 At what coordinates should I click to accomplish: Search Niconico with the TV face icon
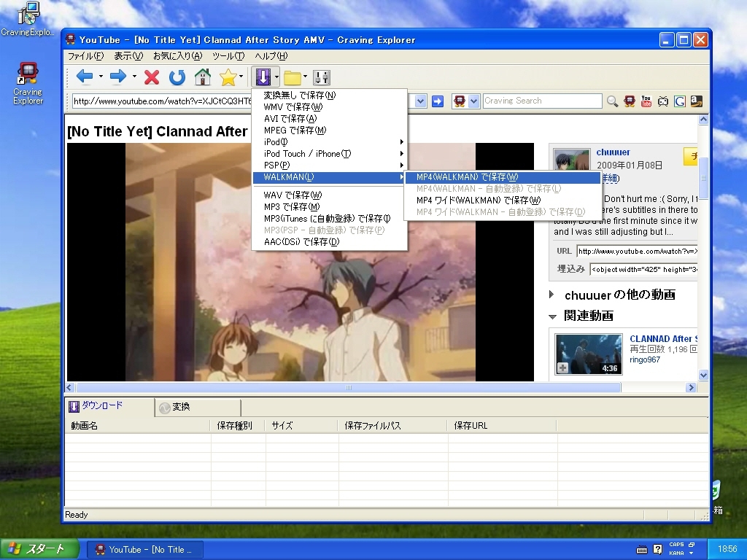coord(662,101)
